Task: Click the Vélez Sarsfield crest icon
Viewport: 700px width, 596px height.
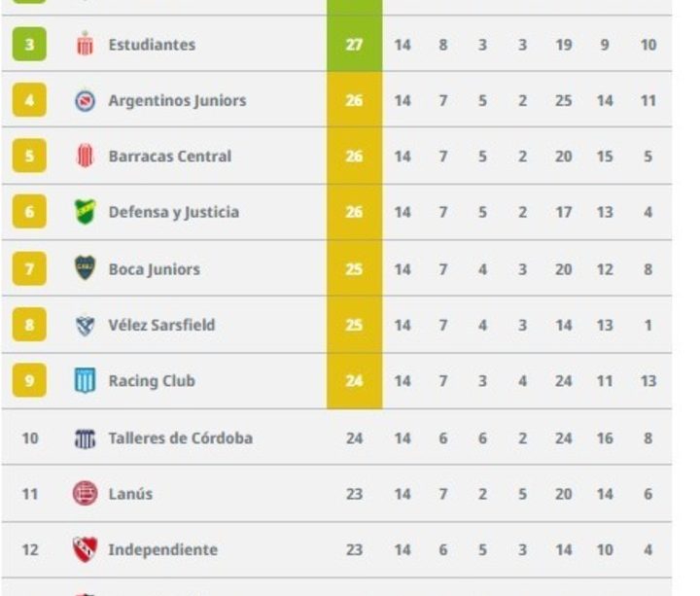Action: tap(86, 325)
